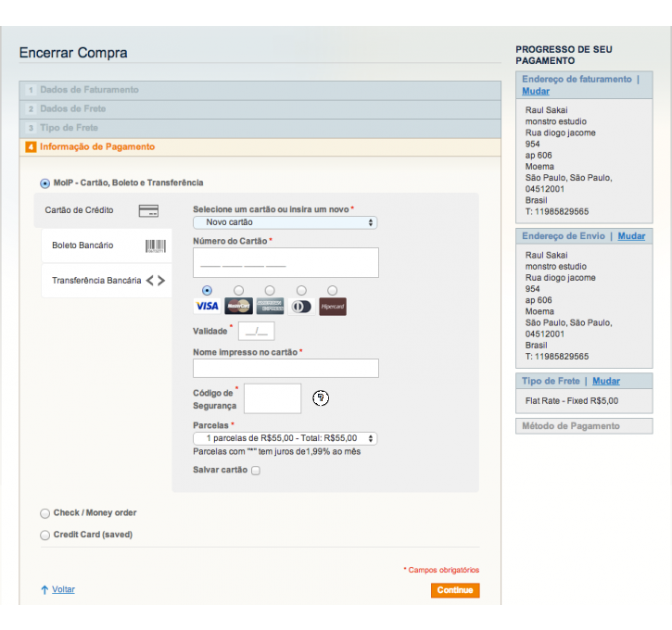Open the security code help icon

click(321, 398)
